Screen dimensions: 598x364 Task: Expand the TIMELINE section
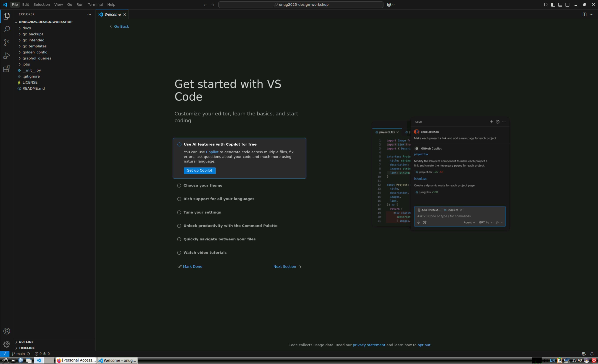pos(26,348)
